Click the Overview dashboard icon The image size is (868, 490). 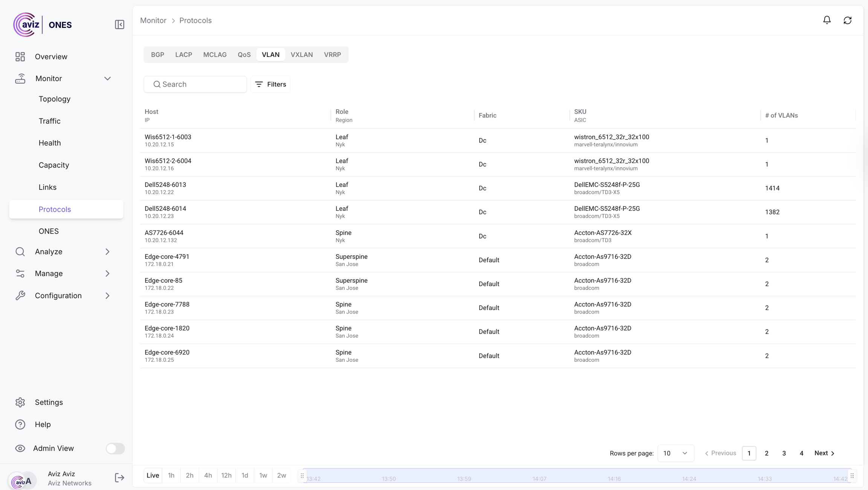point(20,57)
